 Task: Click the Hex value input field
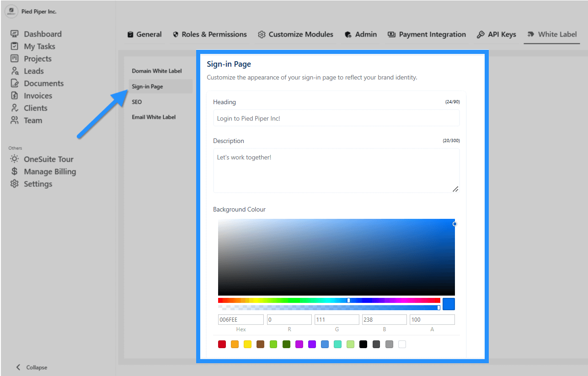pos(241,319)
